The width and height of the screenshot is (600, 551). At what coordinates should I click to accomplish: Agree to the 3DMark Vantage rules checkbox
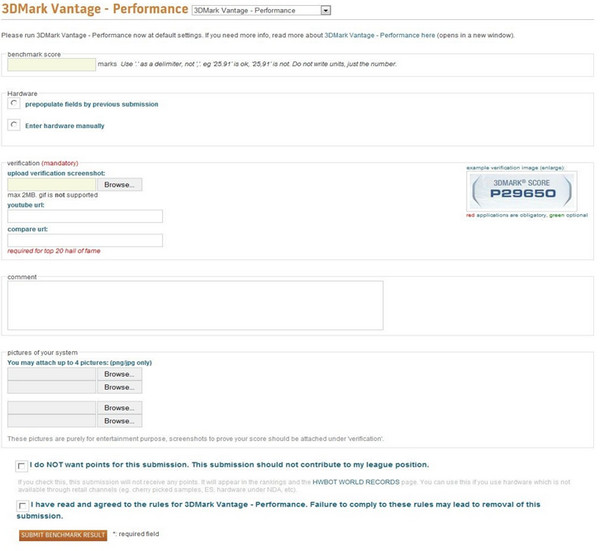coord(22,506)
